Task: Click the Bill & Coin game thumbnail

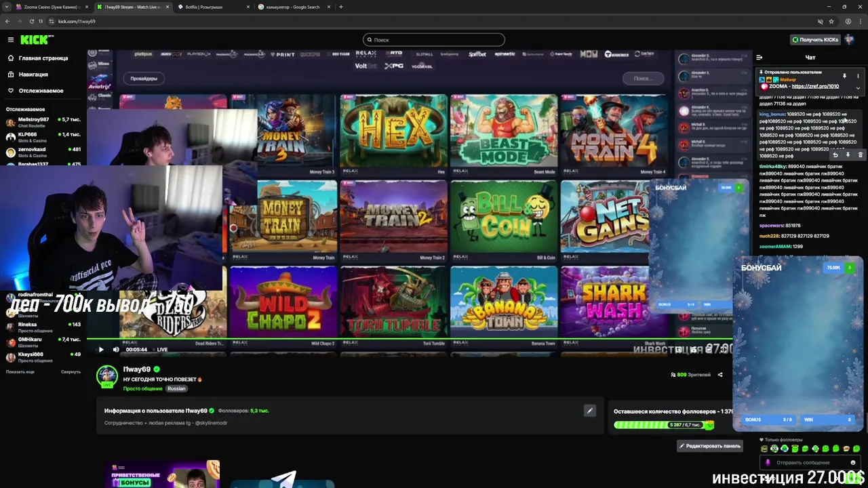Action: [x=504, y=217]
